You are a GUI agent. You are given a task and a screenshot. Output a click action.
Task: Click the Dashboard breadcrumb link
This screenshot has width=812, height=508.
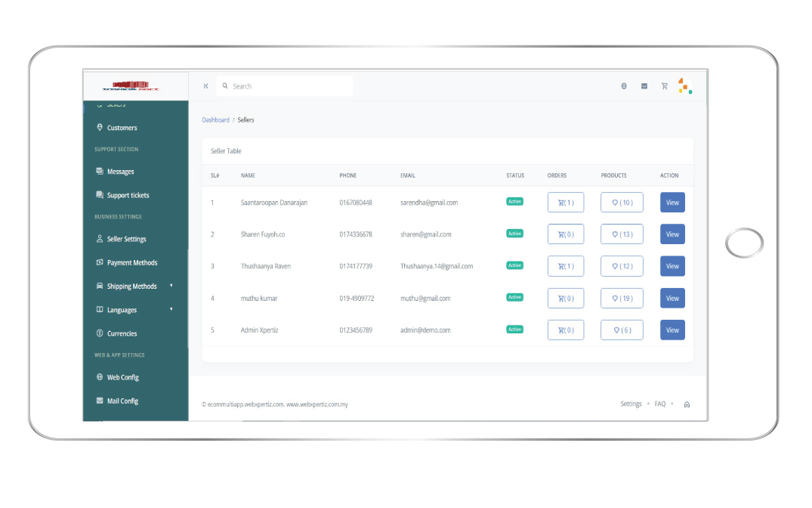(215, 120)
